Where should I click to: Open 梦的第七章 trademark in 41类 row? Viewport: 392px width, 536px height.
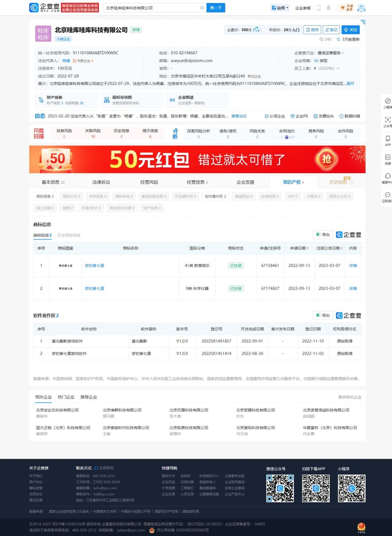[x=94, y=265]
